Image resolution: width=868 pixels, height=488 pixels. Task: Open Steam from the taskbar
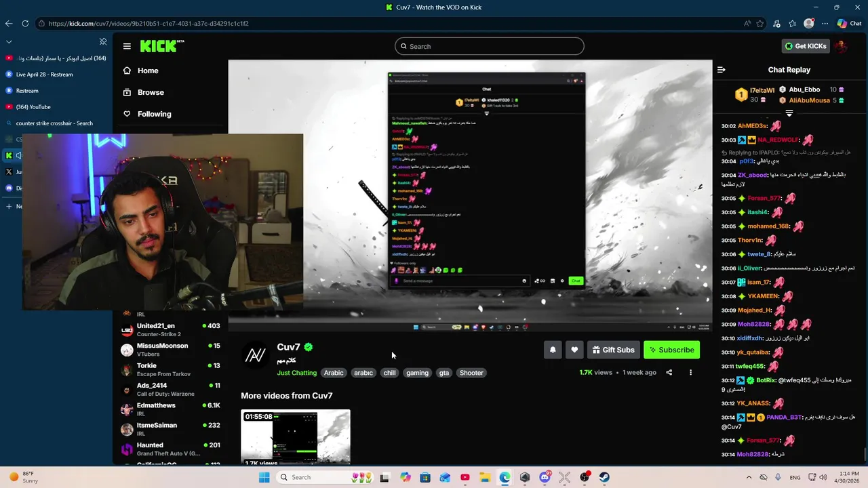[604, 477]
